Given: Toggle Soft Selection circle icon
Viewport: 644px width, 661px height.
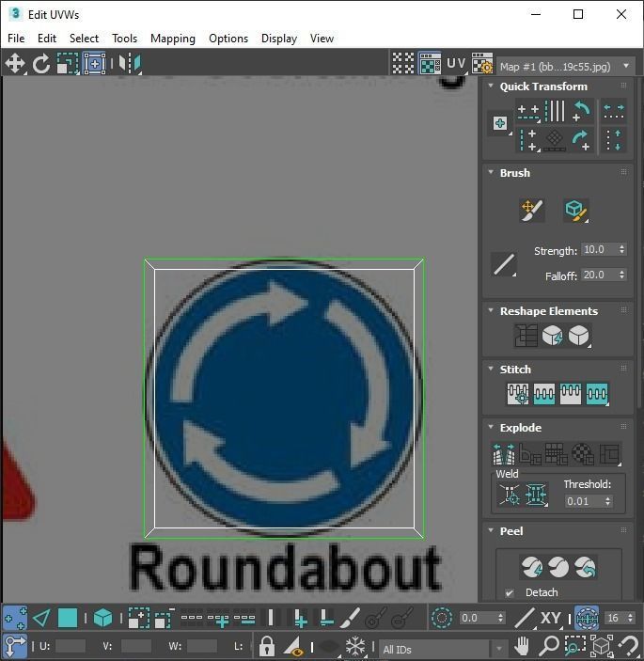Looking at the screenshot, I should point(442,618).
